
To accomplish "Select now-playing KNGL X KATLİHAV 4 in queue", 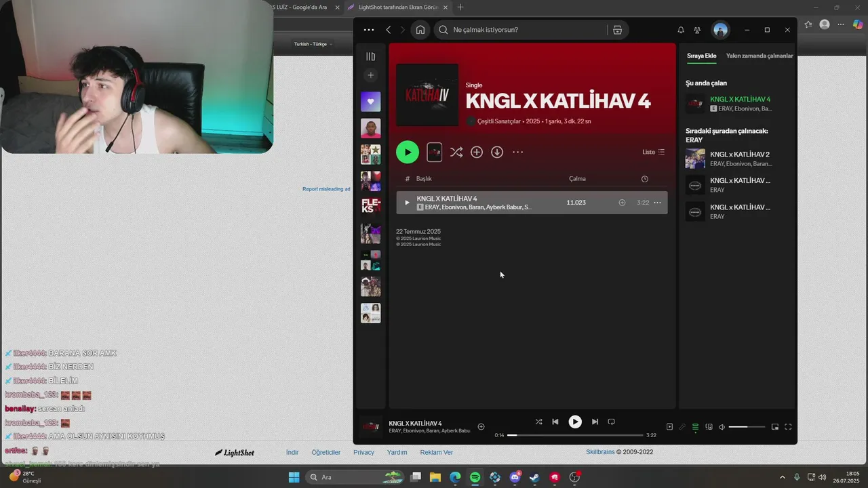I will tap(738, 104).
